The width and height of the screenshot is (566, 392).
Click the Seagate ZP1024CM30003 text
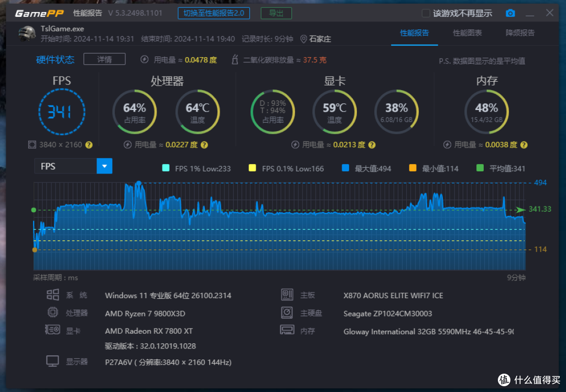(x=388, y=314)
